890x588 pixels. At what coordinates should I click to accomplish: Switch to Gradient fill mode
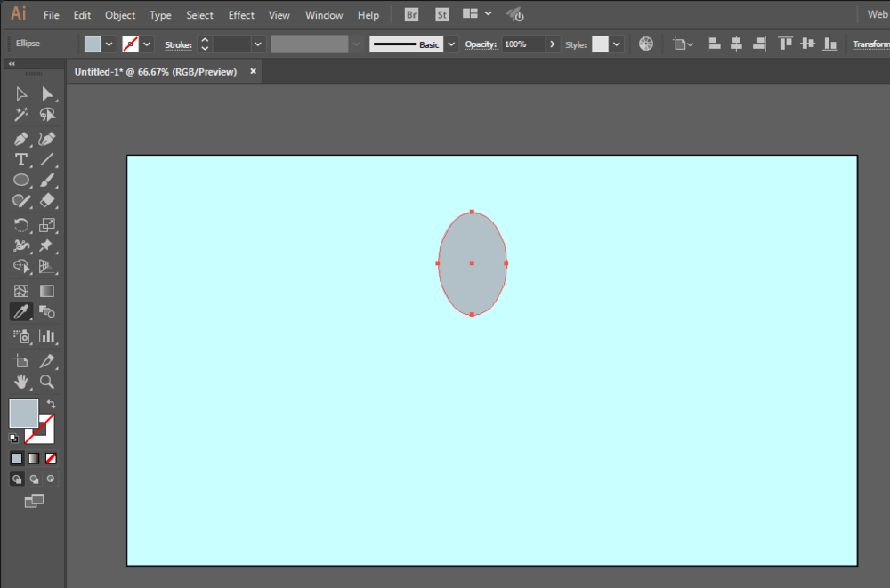(34, 458)
